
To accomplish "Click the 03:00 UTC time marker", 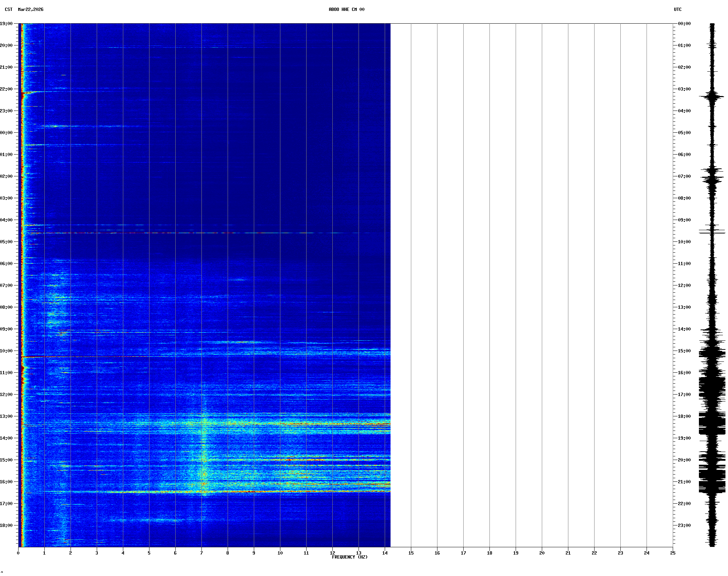I will pos(684,89).
